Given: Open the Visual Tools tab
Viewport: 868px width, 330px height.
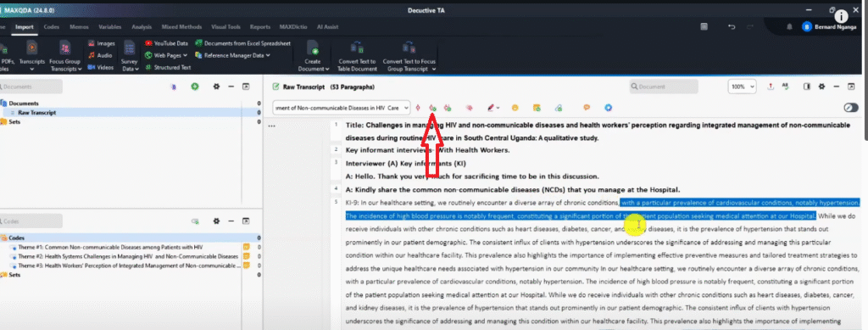Looking at the screenshot, I should 225,26.
